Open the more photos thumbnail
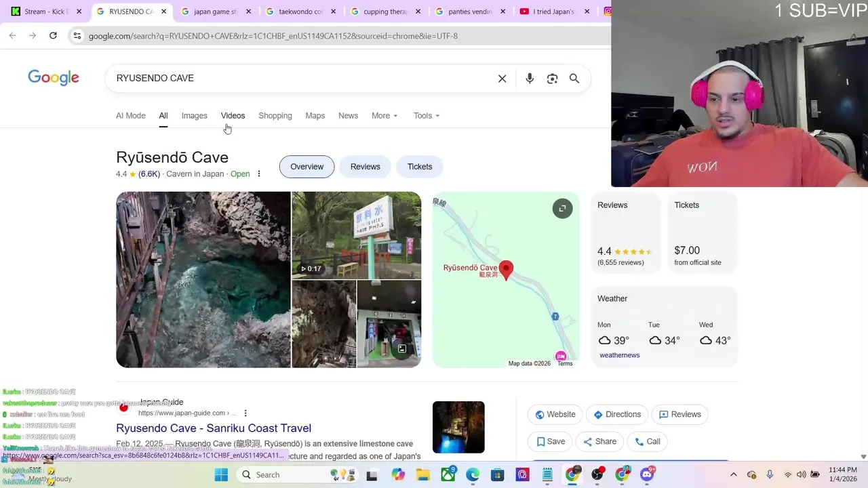Image resolution: width=868 pixels, height=488 pixels. (x=389, y=324)
